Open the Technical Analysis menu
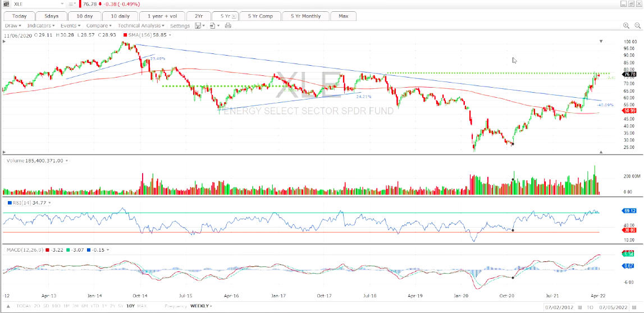This screenshot has height=313, width=644. (141, 25)
